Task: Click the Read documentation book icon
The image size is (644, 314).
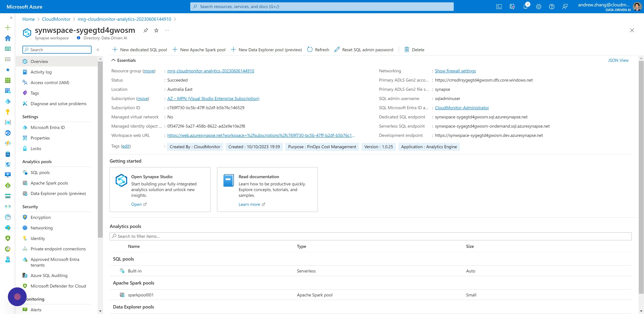Action: [228, 180]
